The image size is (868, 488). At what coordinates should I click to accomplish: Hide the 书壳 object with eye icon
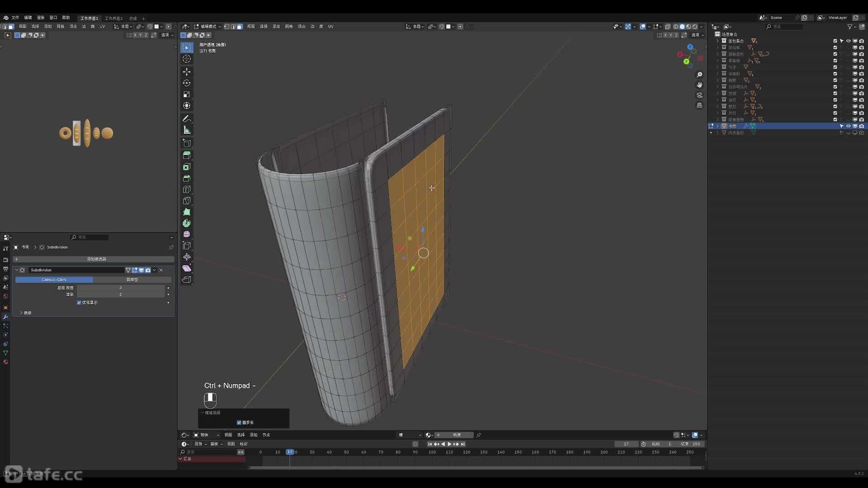(848, 126)
